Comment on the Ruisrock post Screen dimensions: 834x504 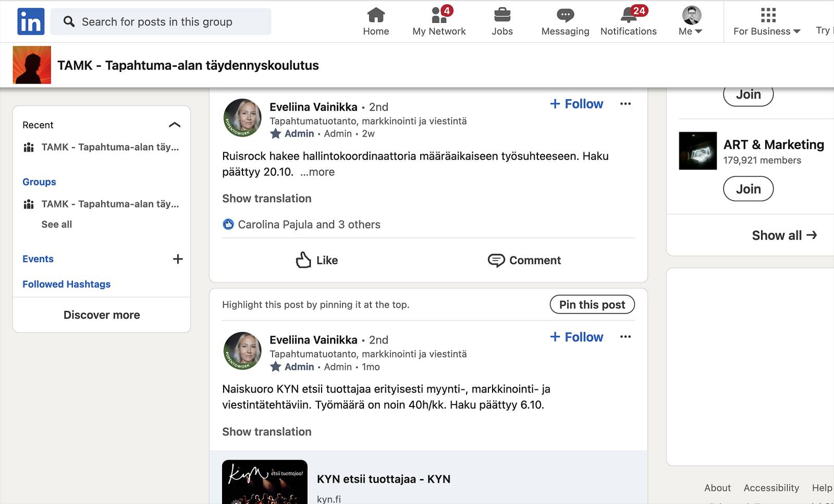pyautogui.click(x=524, y=260)
